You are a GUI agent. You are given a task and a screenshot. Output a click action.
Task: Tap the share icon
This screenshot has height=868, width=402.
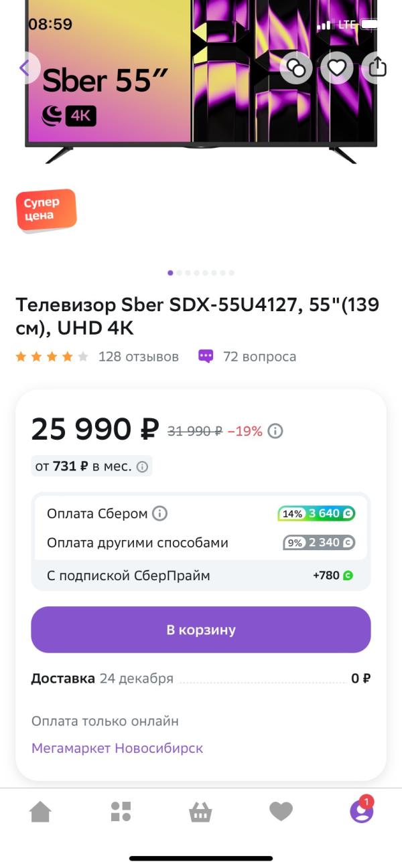pyautogui.click(x=377, y=68)
